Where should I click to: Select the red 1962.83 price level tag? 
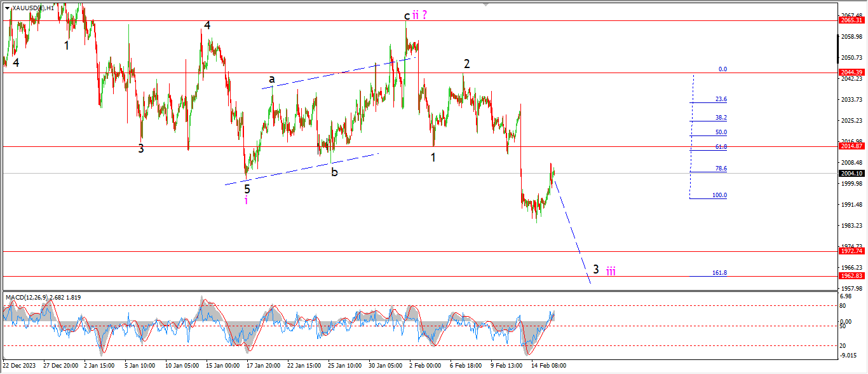point(852,276)
